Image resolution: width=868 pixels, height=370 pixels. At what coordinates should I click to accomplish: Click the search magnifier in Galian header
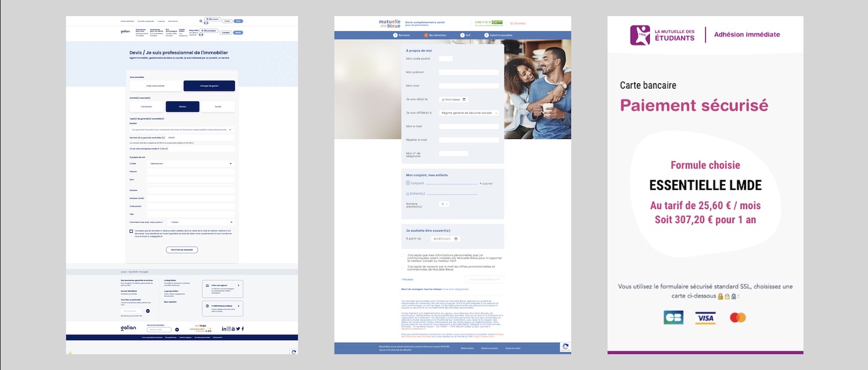[x=201, y=21]
